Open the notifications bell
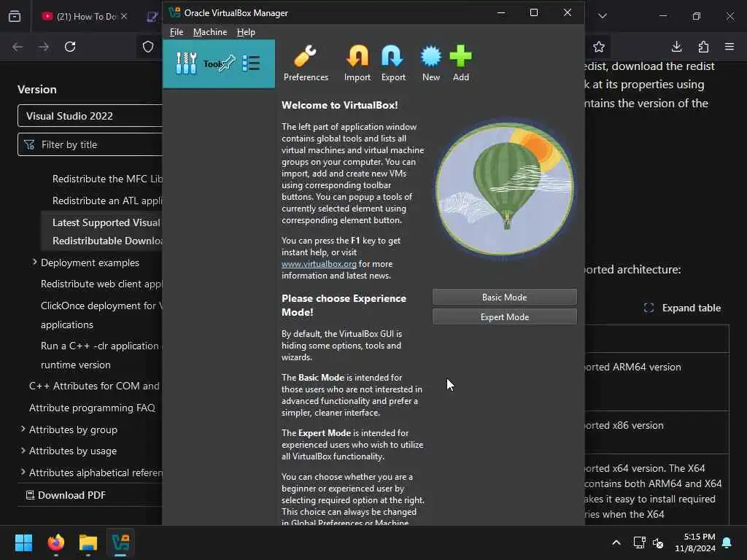Screen dimensions: 747x560 (727, 542)
